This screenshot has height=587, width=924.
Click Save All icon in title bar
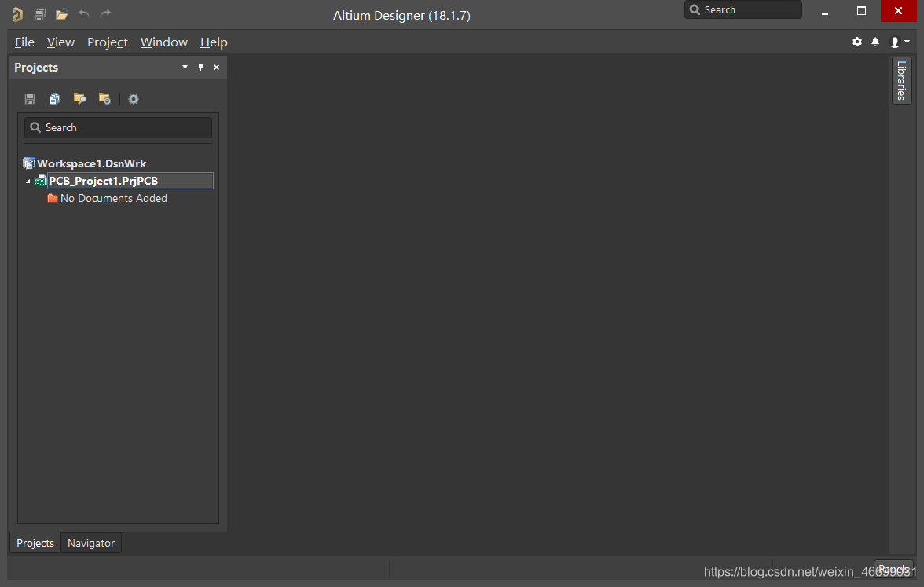(x=40, y=13)
